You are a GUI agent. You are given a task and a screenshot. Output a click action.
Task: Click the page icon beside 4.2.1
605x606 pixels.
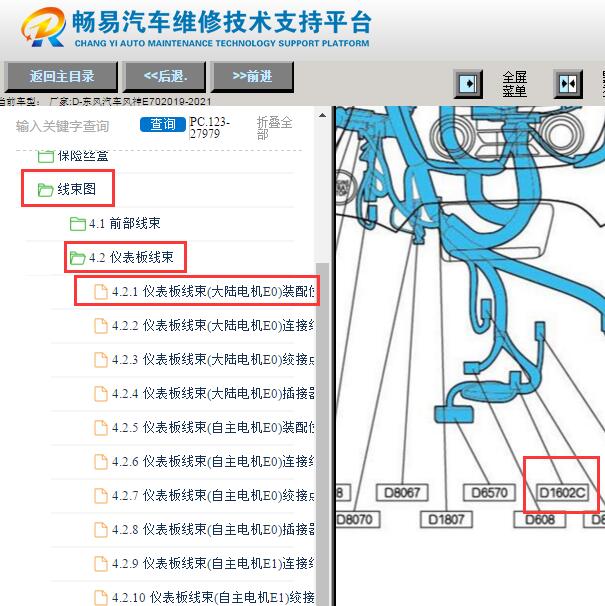[x=101, y=292]
